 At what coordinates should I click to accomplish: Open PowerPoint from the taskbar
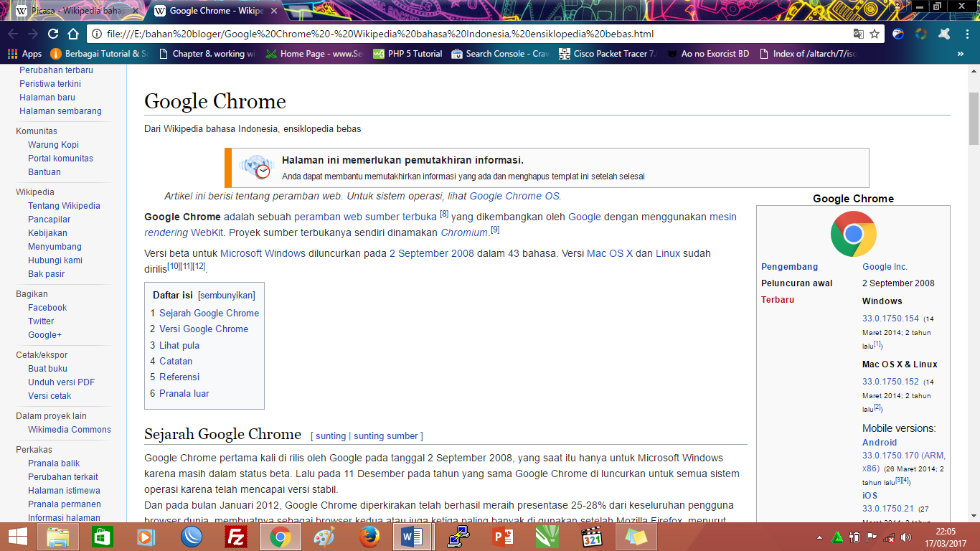tap(503, 537)
